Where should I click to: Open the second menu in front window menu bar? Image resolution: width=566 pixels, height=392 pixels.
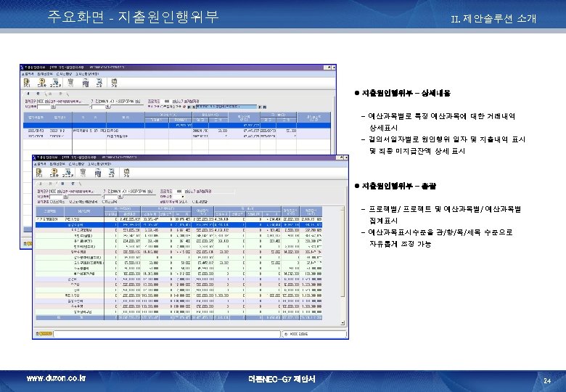click(x=57, y=164)
